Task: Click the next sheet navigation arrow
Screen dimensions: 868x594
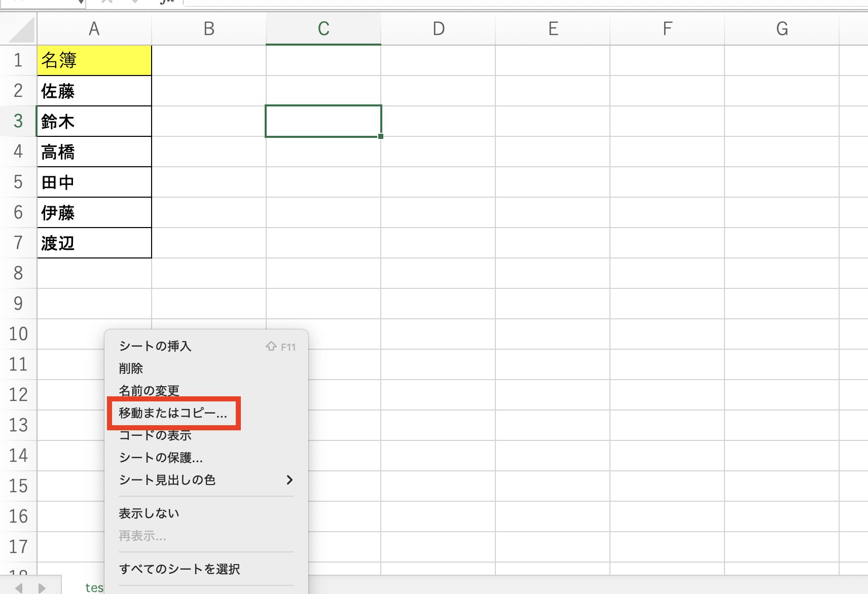Action: [x=42, y=588]
